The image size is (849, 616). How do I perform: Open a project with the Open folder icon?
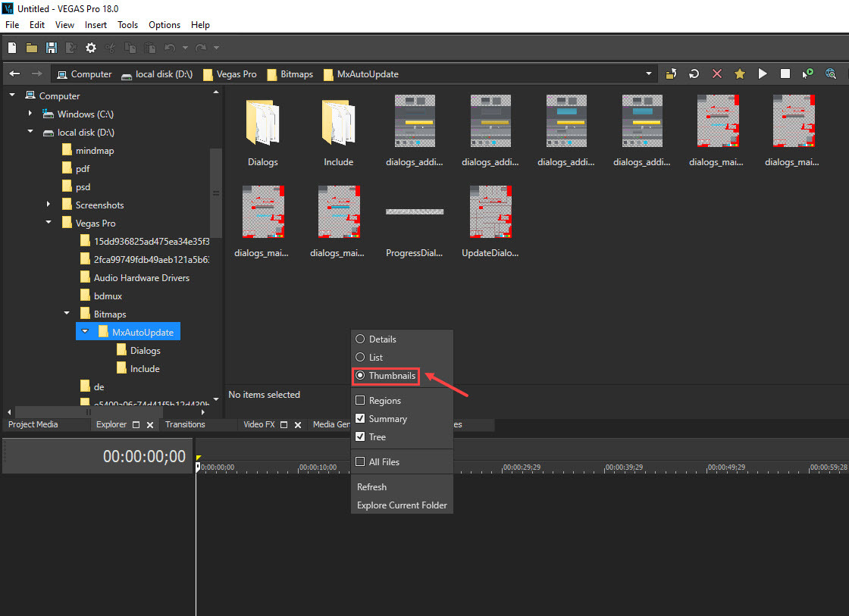pos(30,47)
